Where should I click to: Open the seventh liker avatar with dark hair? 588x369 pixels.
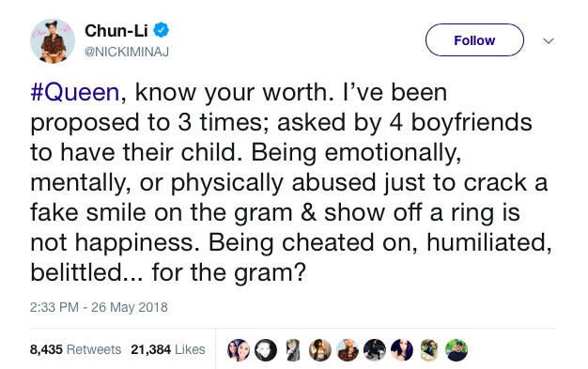point(402,350)
